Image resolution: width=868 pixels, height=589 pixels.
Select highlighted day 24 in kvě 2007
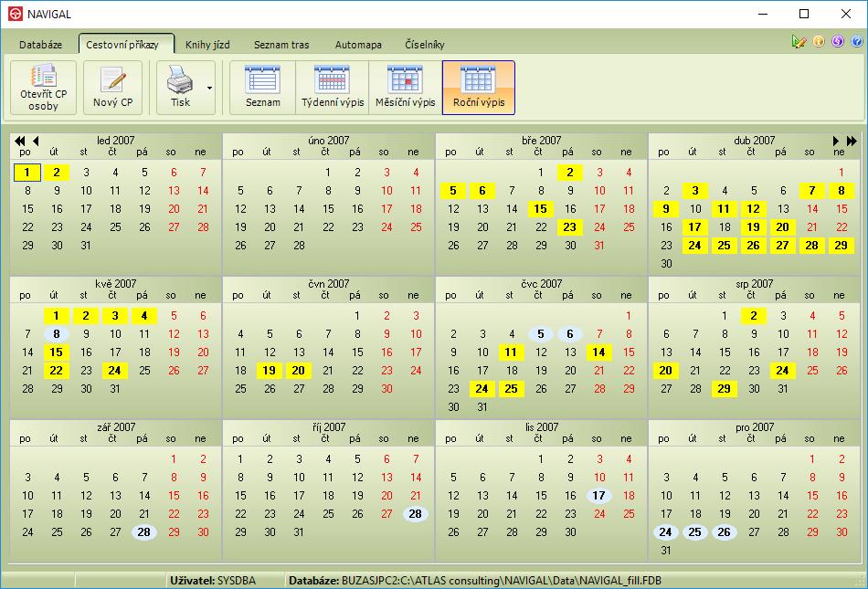pos(114,371)
